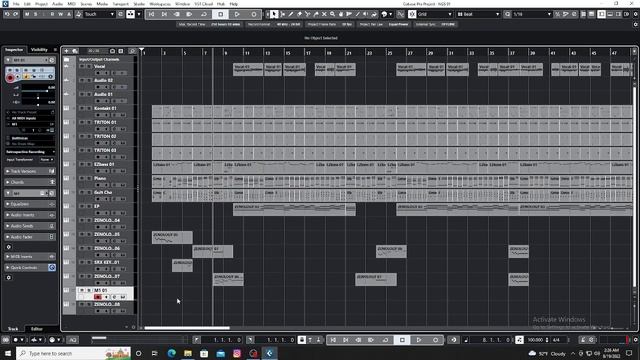This screenshot has height=360, width=640.
Task: Toggle the toolbar Cycle loop button
Action: point(203,14)
